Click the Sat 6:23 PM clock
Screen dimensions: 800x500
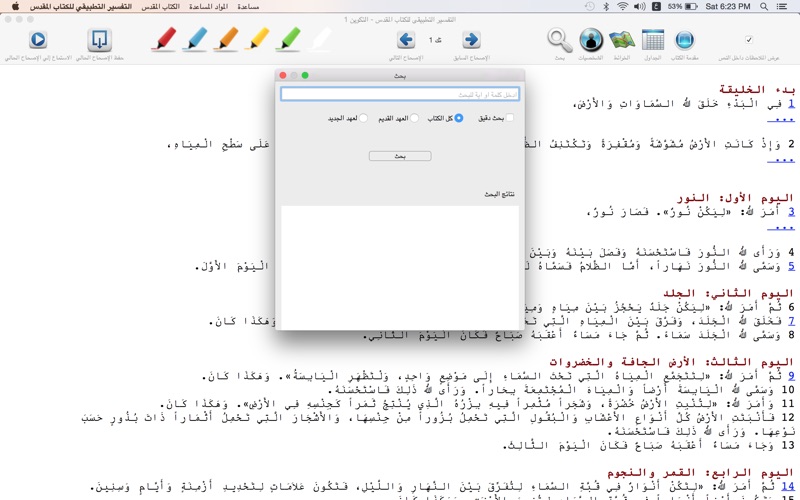point(728,6)
